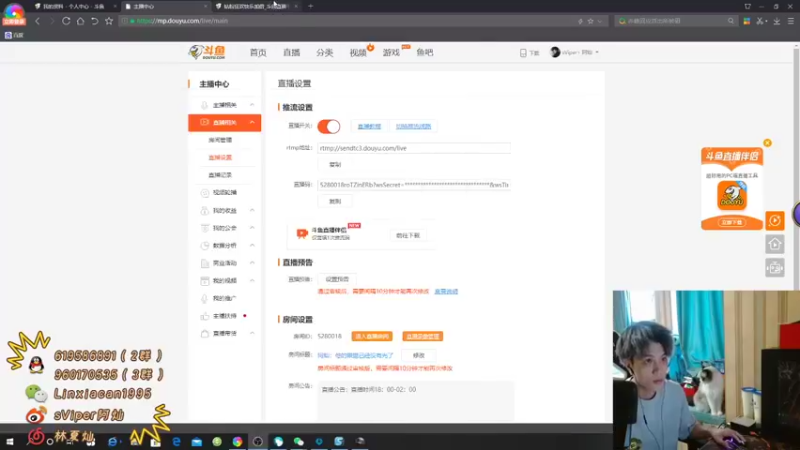The image size is (800, 450).
Task: Click the rtmp address input field
Action: click(x=414, y=148)
